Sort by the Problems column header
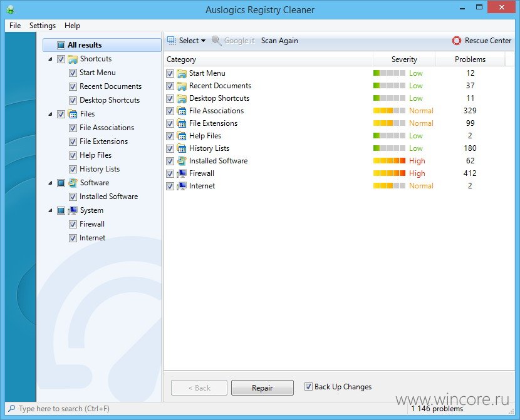Screen dimensions: 520x420 click(471, 59)
